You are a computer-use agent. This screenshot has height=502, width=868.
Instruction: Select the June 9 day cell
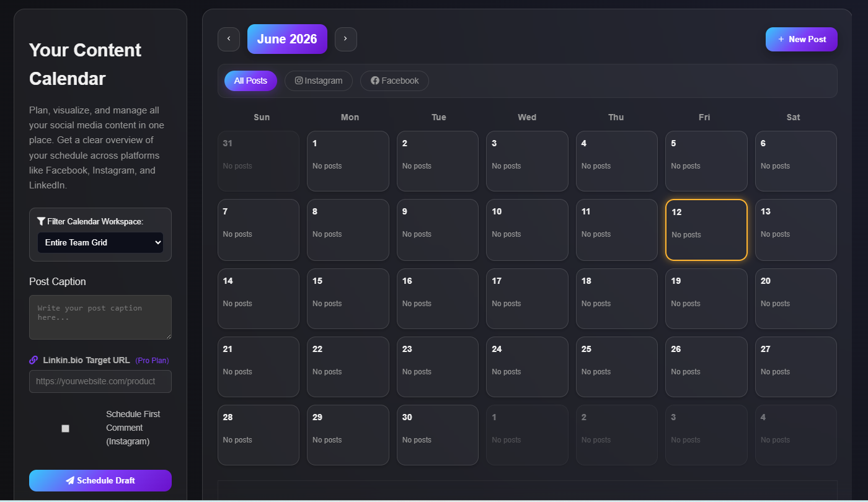pyautogui.click(x=438, y=230)
